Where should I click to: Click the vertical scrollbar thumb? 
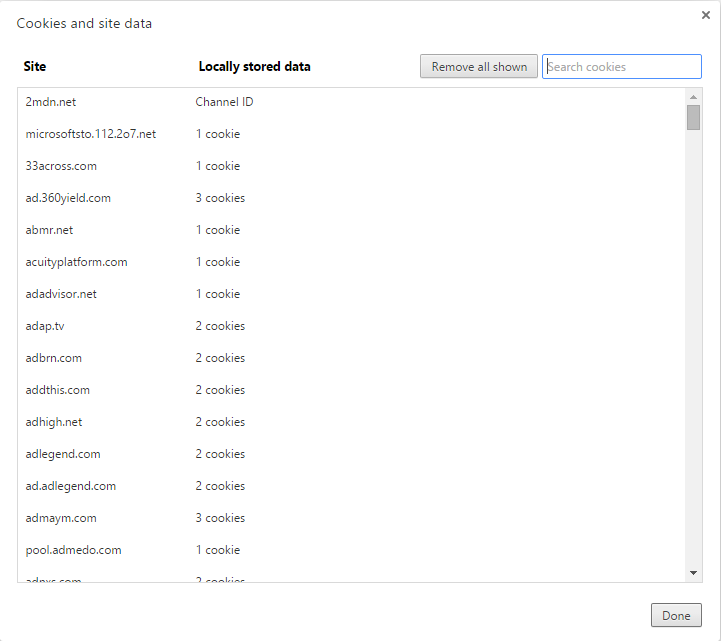pos(693,118)
